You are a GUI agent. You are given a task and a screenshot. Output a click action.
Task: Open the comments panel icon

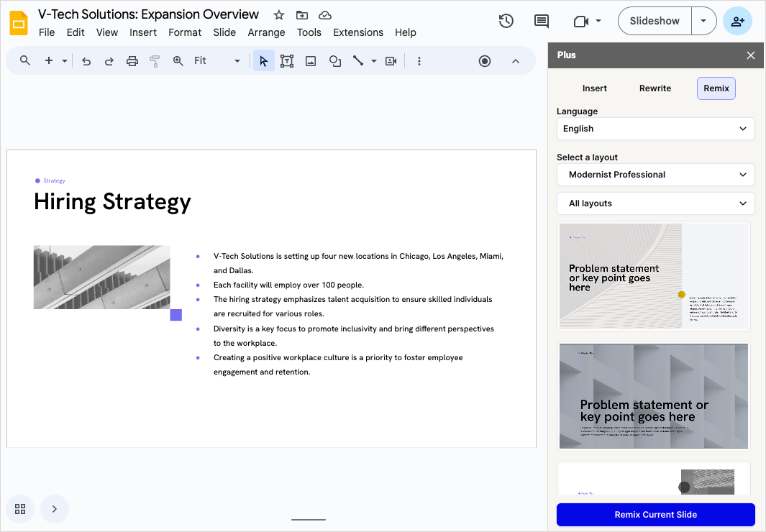point(542,21)
